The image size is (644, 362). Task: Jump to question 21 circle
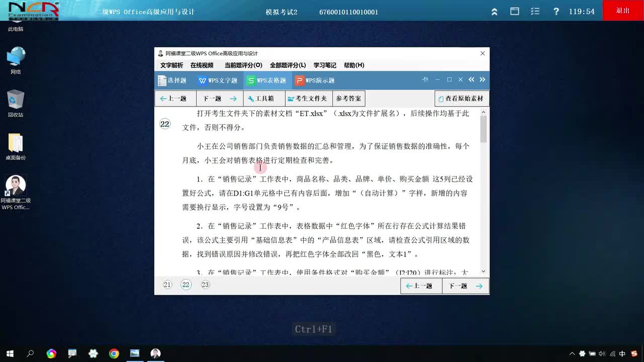[x=168, y=285]
